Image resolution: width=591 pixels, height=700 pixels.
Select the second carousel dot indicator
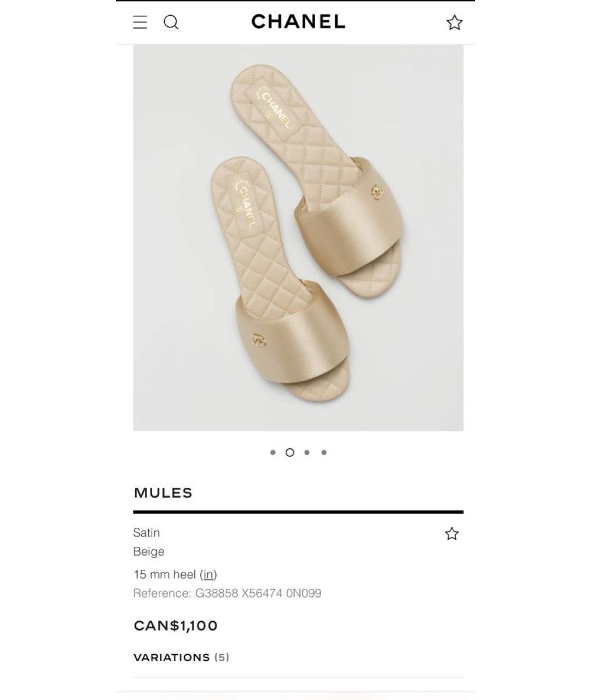(x=290, y=452)
